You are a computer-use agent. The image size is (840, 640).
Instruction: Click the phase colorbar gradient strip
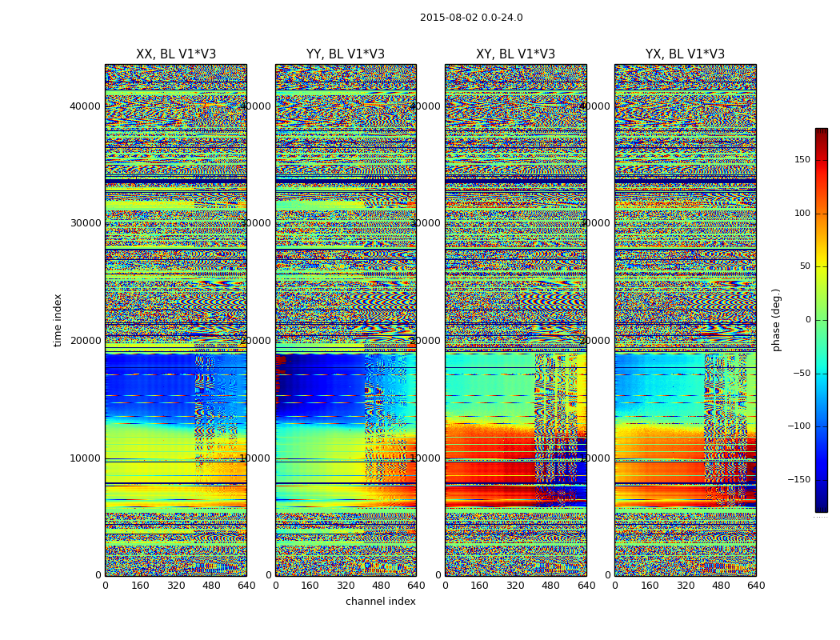pyautogui.click(x=822, y=320)
